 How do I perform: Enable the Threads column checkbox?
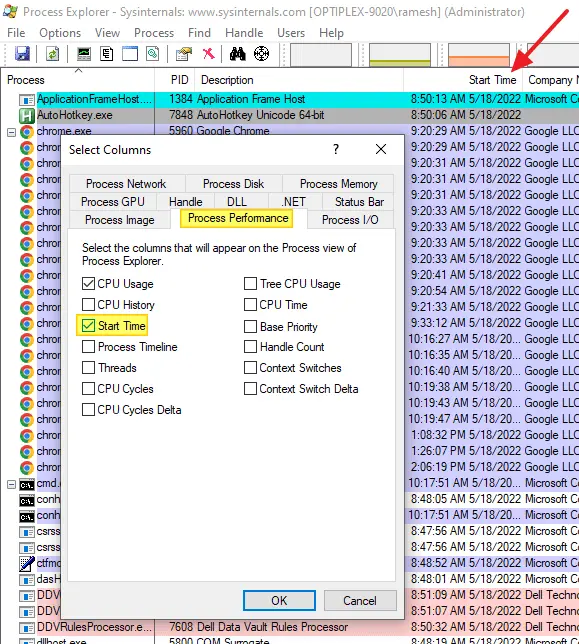pos(88,368)
